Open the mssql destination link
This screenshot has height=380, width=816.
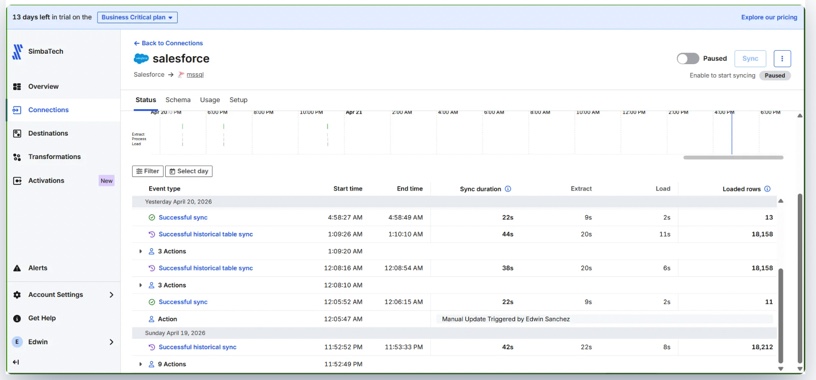(x=195, y=74)
